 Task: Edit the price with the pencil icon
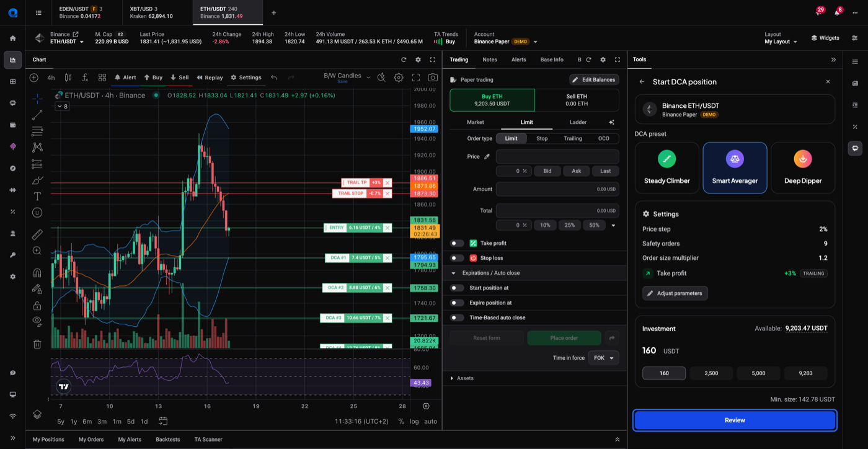coord(487,156)
